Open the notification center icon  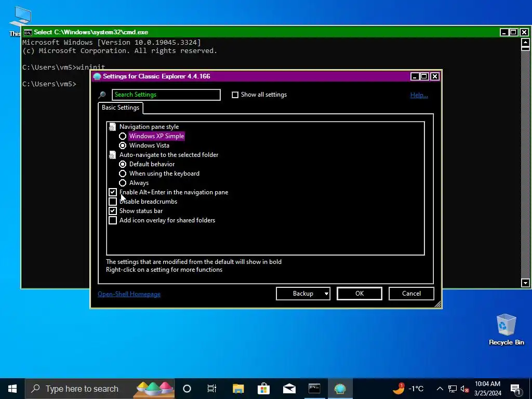tap(516, 389)
